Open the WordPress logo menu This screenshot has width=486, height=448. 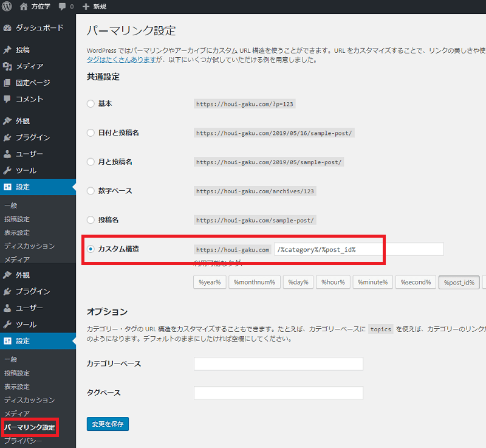pos(7,6)
